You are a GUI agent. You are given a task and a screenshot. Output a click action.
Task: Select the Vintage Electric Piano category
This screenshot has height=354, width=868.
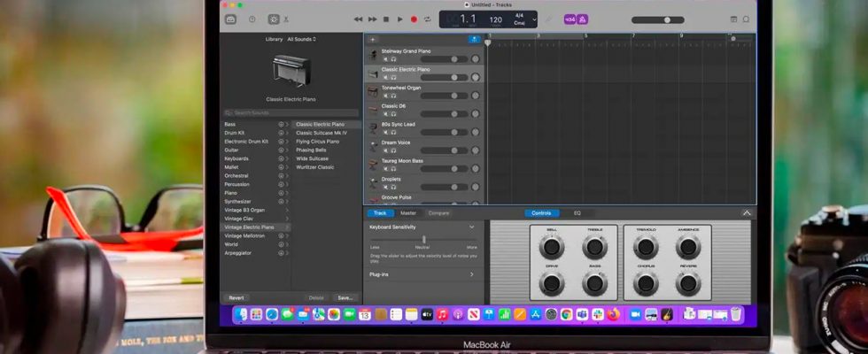tap(256, 227)
